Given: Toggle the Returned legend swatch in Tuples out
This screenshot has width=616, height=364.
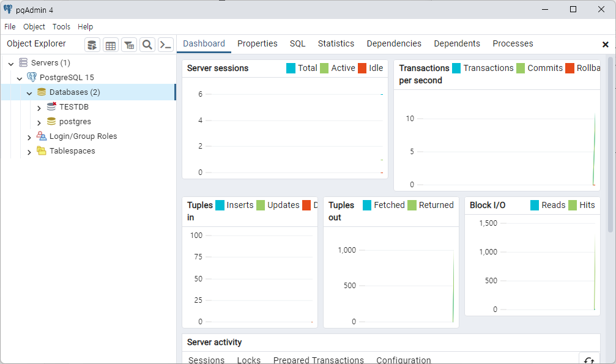Looking at the screenshot, I should [412, 205].
